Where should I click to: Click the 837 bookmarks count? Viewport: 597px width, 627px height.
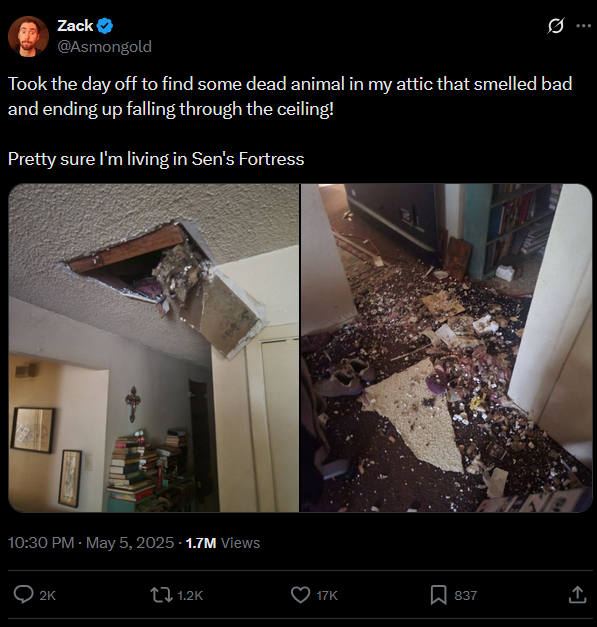(466, 595)
